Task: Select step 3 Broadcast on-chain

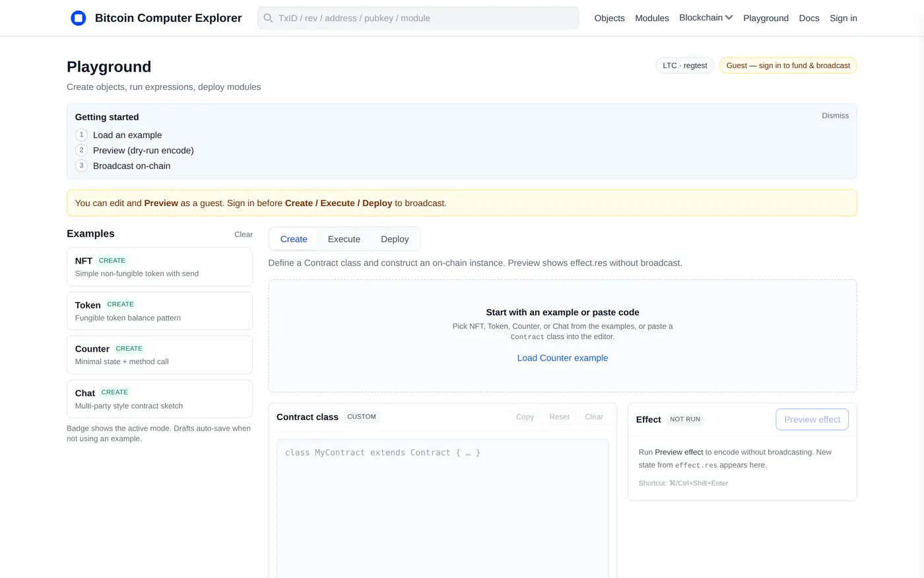Action: (123, 166)
